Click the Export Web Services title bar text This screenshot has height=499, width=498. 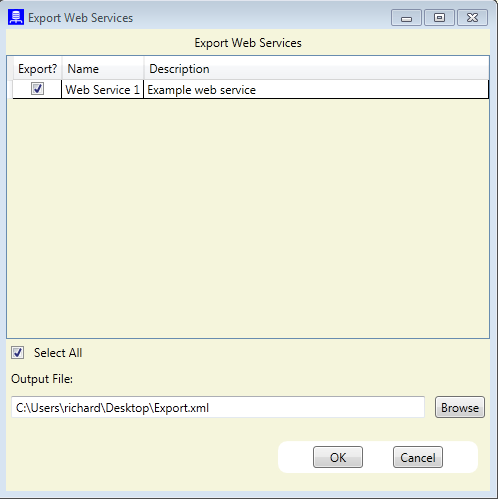[80, 18]
